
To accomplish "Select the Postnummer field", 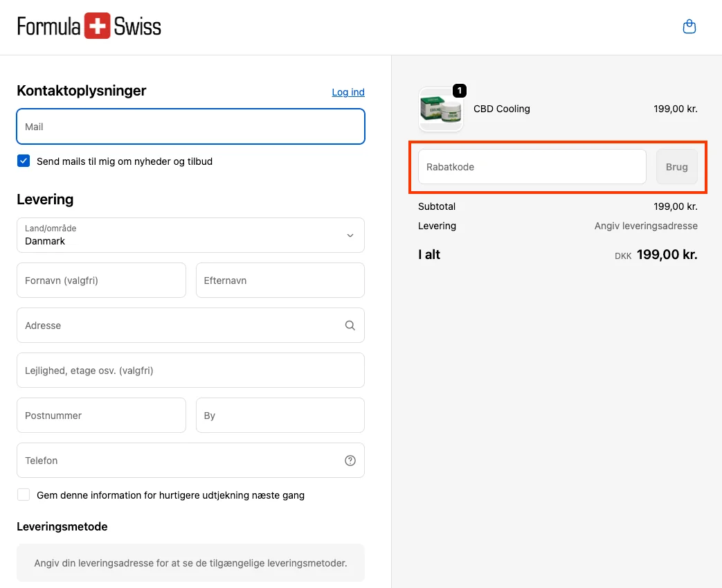I will (x=101, y=416).
